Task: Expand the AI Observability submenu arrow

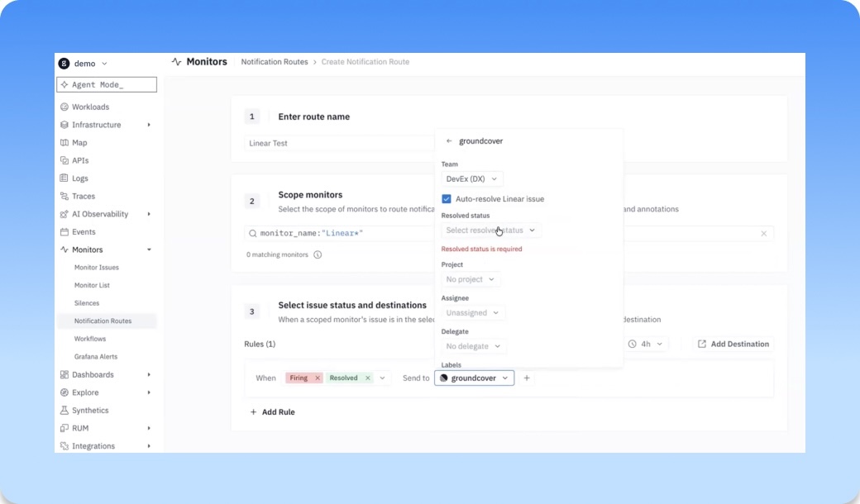Action: click(149, 214)
